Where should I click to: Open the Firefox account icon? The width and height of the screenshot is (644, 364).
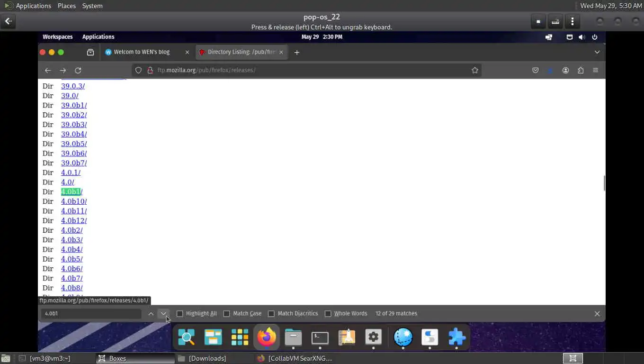pyautogui.click(x=565, y=70)
